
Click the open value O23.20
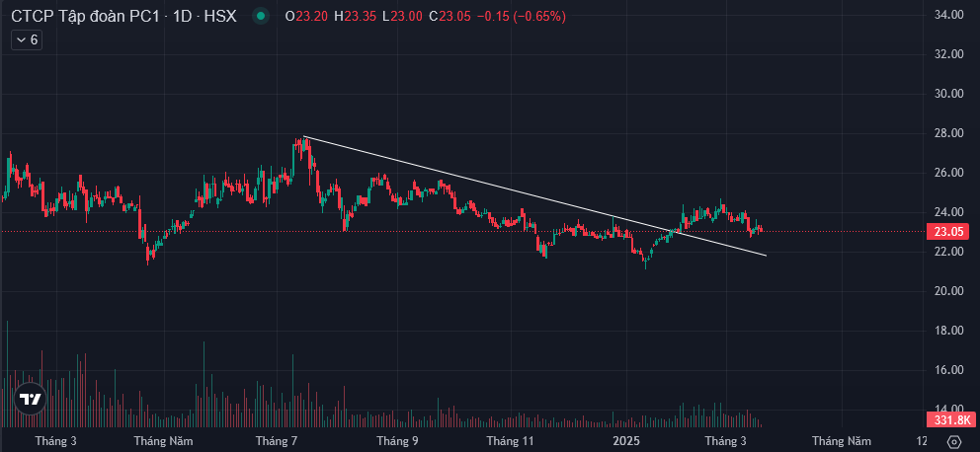point(307,17)
